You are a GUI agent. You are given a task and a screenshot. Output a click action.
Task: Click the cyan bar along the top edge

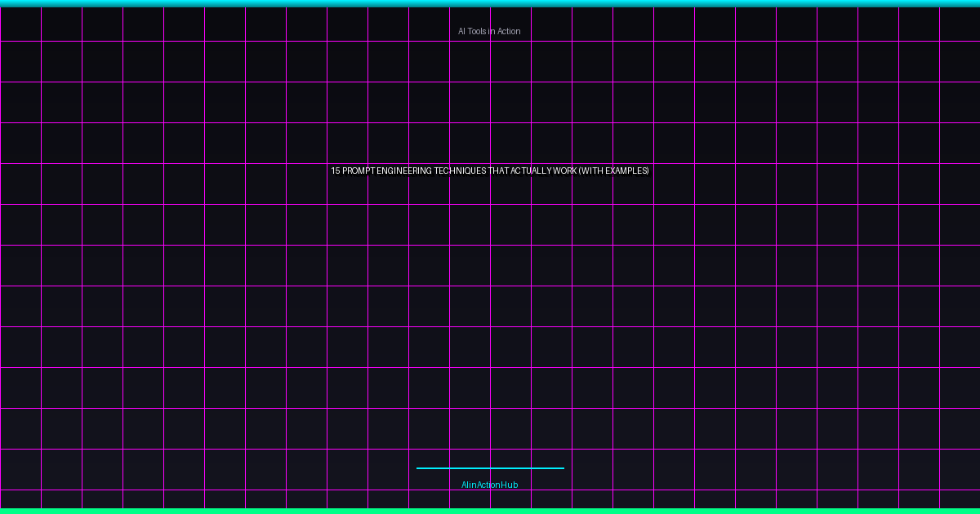[x=490, y=3]
